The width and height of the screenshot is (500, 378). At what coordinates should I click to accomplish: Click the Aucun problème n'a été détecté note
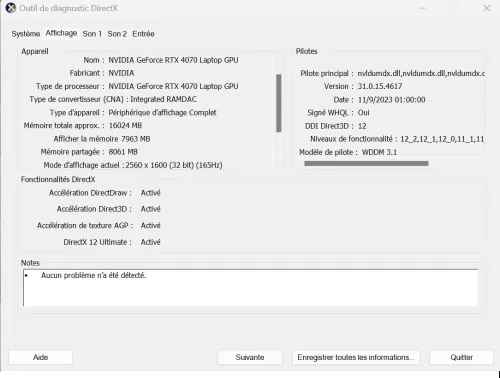coord(93,275)
